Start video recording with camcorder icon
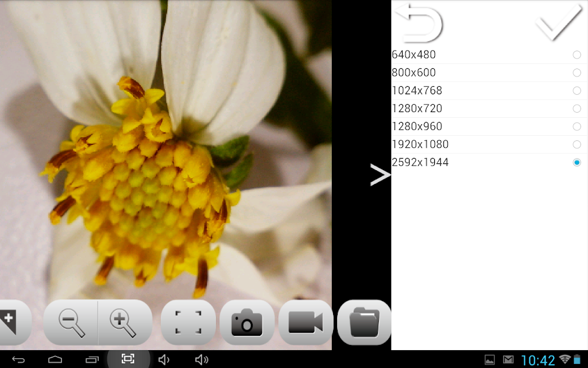588x368 pixels. (305, 323)
